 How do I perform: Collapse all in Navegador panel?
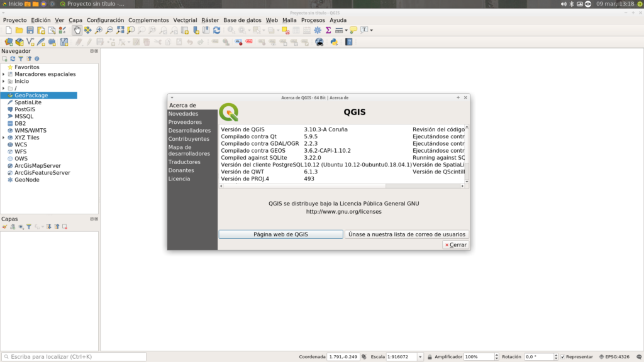29,58
